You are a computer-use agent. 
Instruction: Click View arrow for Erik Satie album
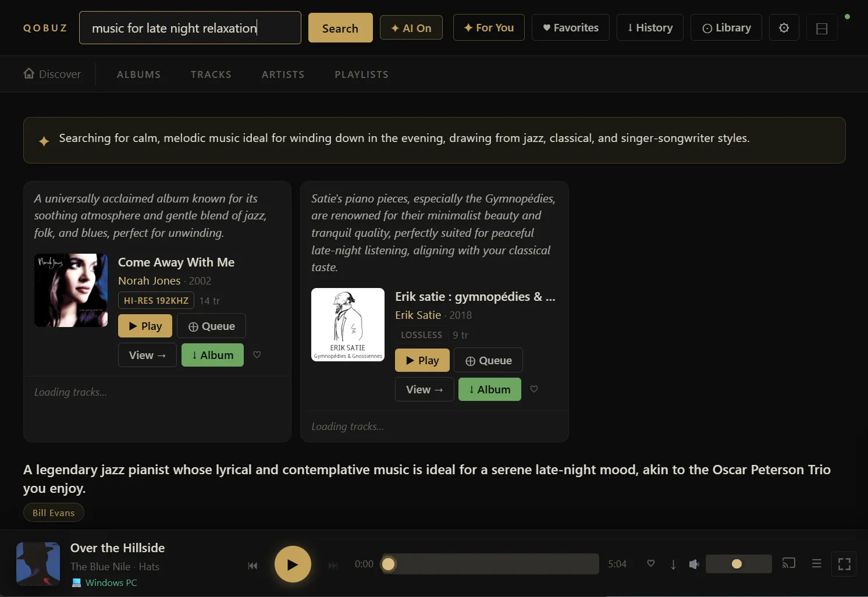tap(424, 389)
